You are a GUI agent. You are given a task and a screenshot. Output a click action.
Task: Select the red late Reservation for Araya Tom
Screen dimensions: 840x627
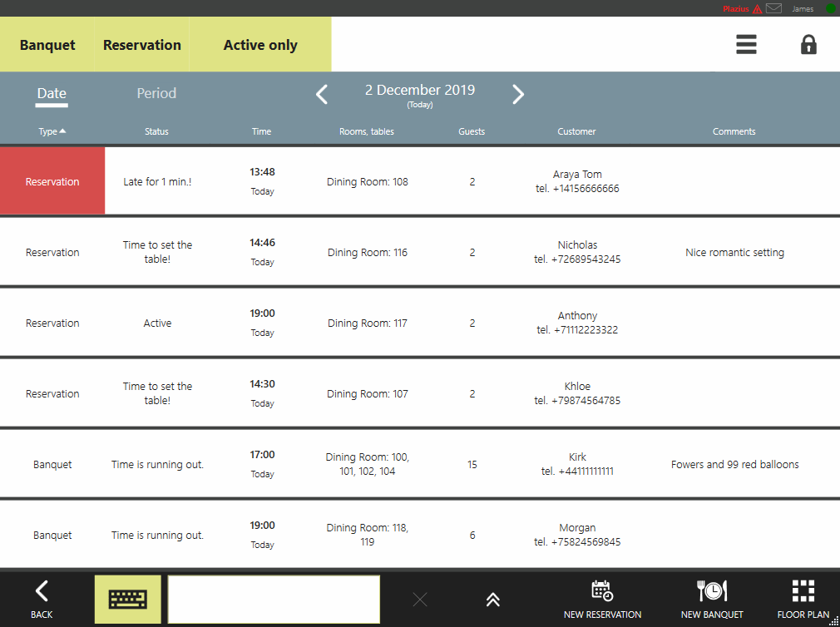[52, 181]
